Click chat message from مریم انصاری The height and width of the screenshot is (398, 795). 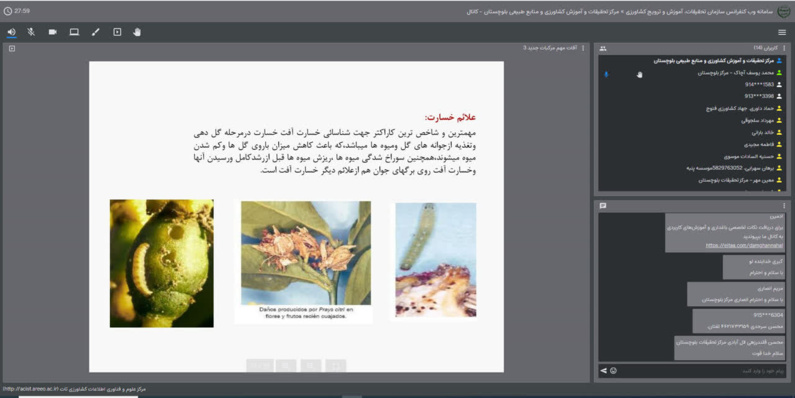click(x=736, y=294)
